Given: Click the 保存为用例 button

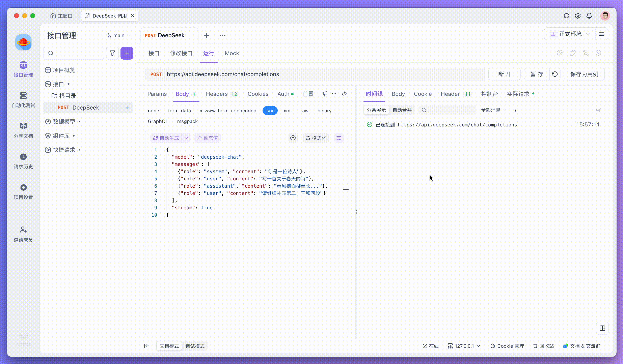Looking at the screenshot, I should pos(584,74).
